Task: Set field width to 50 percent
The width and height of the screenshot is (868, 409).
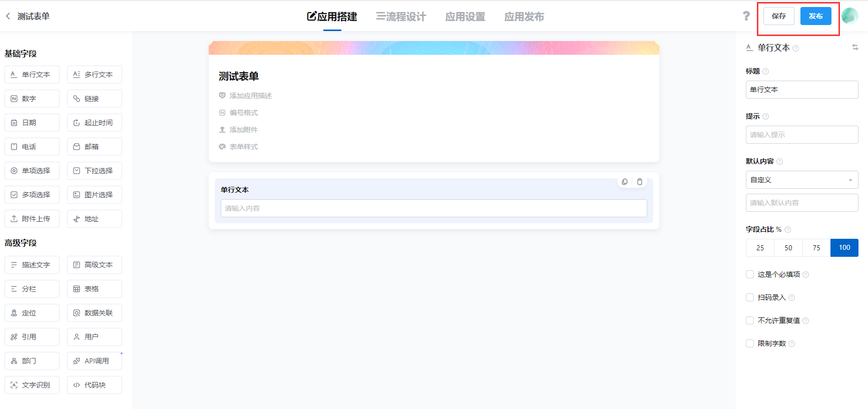Action: tap(788, 248)
